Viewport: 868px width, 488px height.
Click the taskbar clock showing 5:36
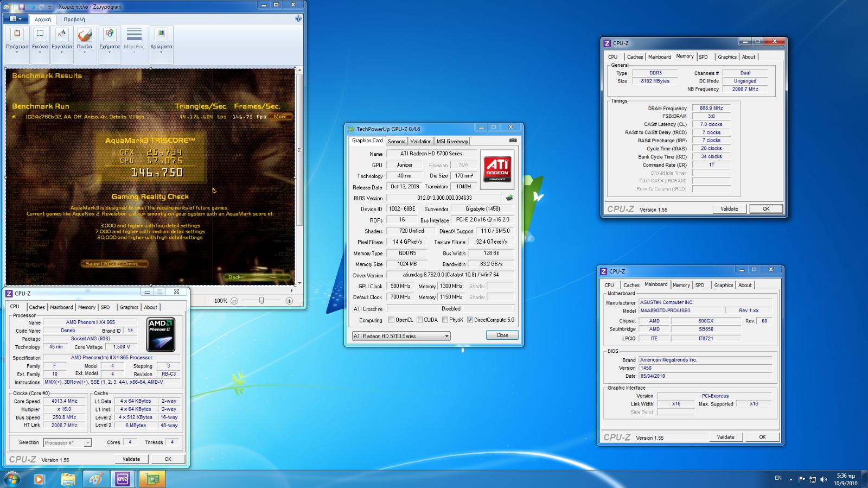tap(845, 479)
